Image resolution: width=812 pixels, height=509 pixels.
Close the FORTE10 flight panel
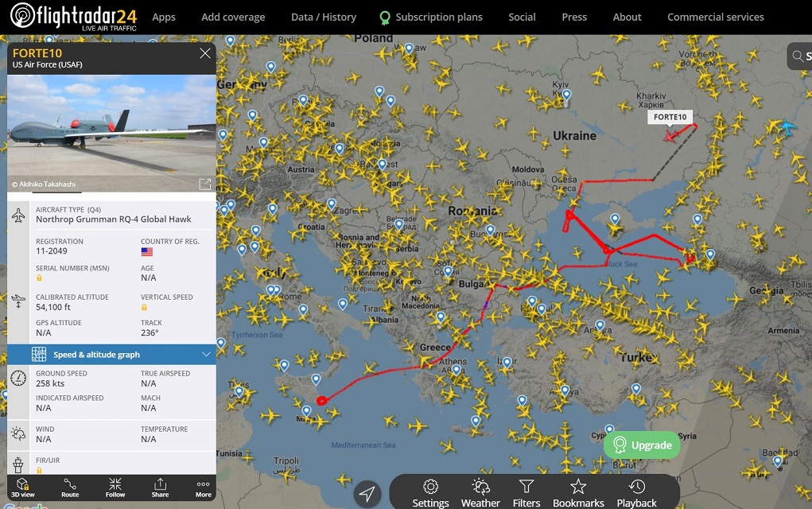click(205, 53)
